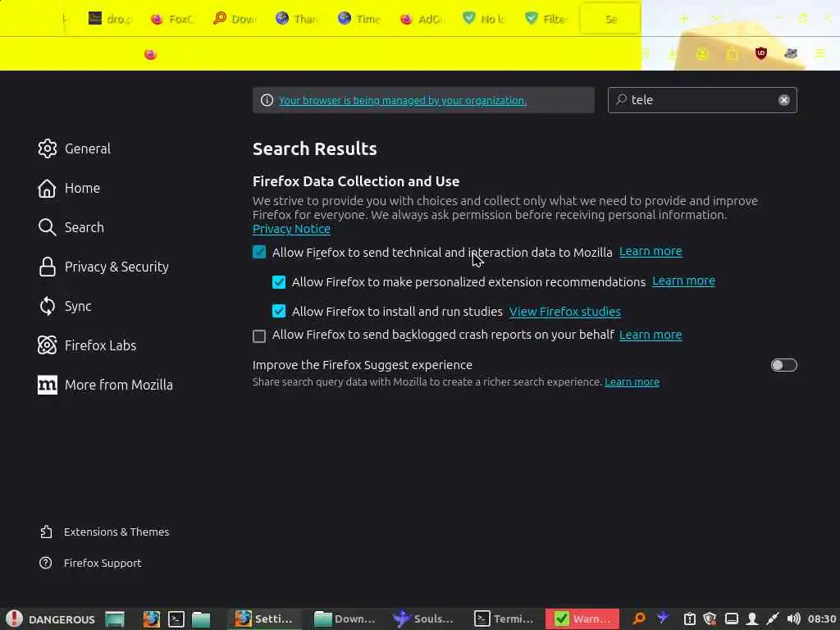
Task: Switch to the 'Filte' browser tab
Action: [547, 19]
